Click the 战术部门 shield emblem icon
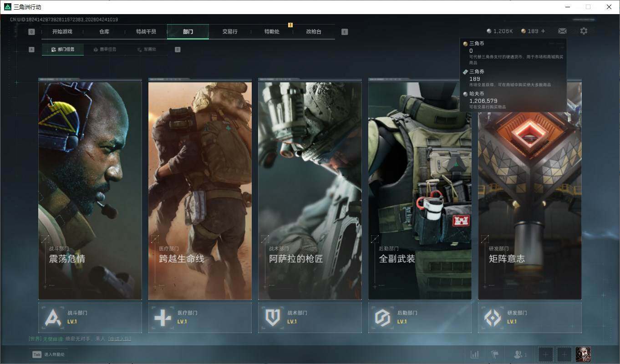The width and height of the screenshot is (620, 364). [273, 318]
